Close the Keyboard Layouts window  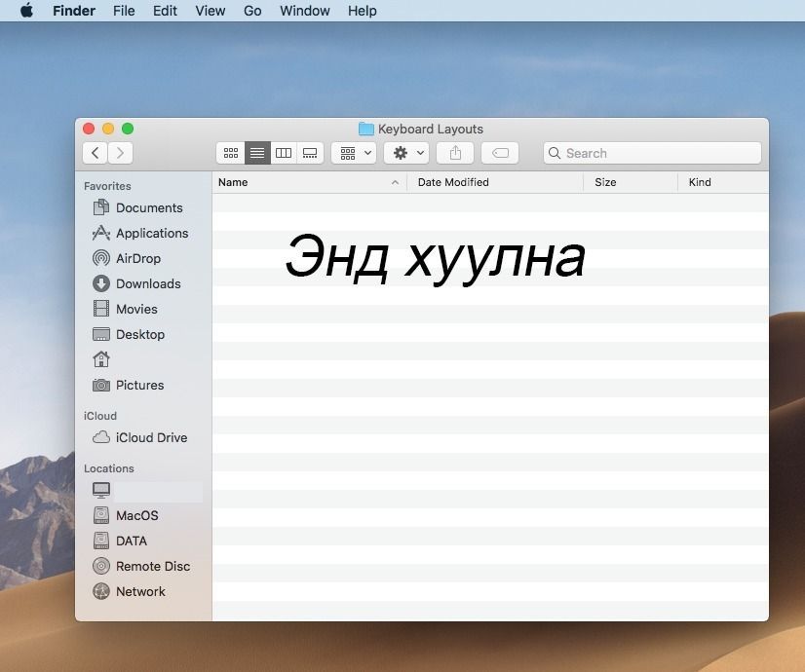tap(89, 129)
